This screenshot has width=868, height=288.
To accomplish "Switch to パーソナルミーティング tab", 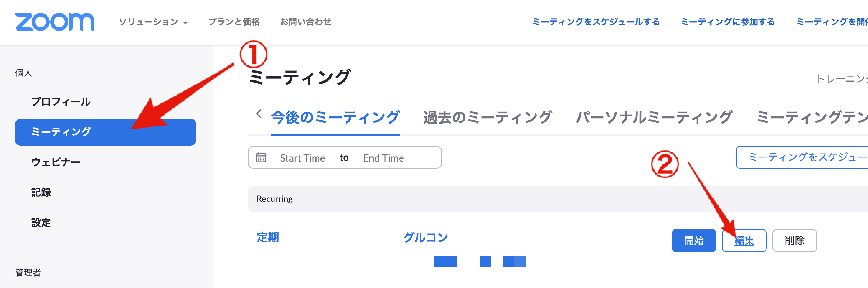I will click(x=654, y=117).
